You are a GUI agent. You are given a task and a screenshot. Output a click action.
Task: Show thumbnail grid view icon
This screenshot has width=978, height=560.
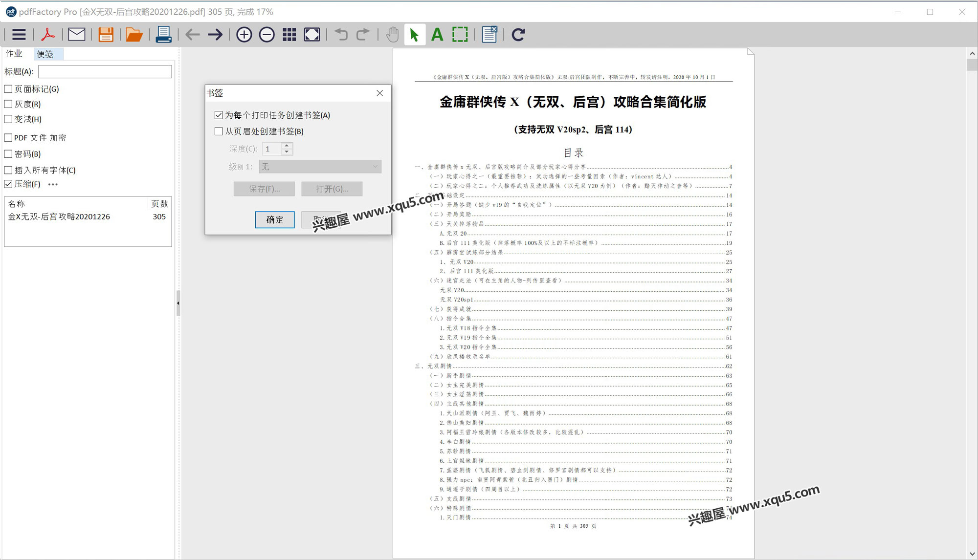pyautogui.click(x=289, y=34)
